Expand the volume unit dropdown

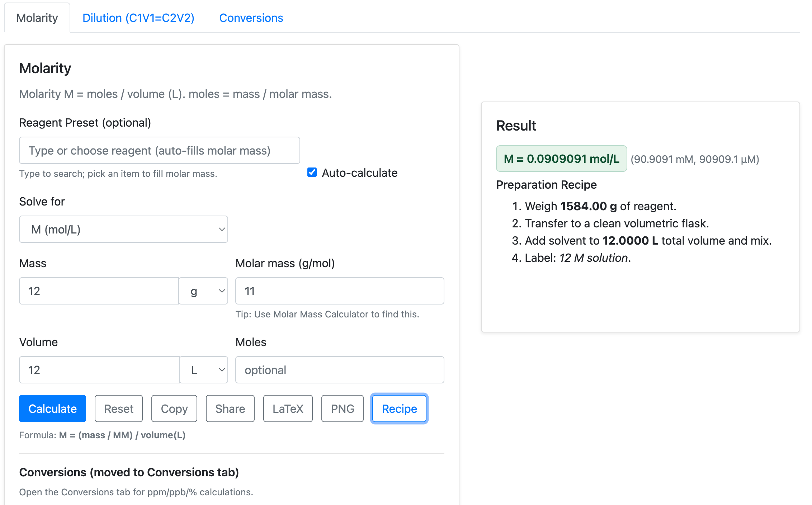tap(204, 370)
